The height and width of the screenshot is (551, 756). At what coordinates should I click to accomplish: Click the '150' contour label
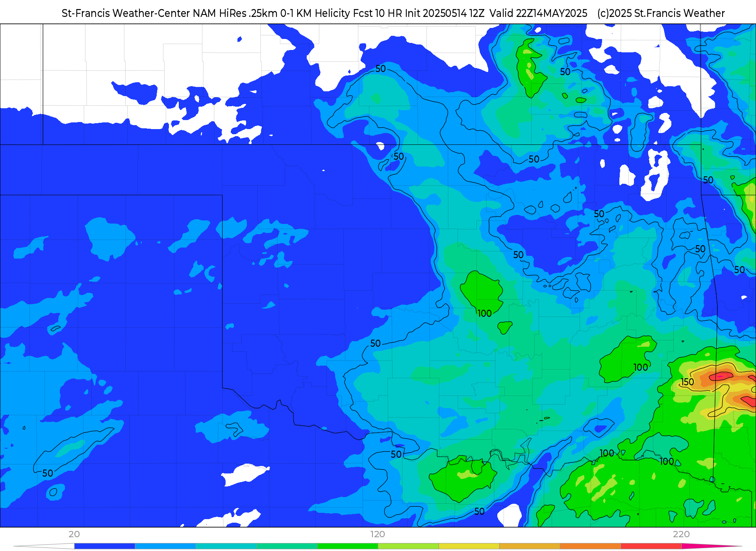687,382
